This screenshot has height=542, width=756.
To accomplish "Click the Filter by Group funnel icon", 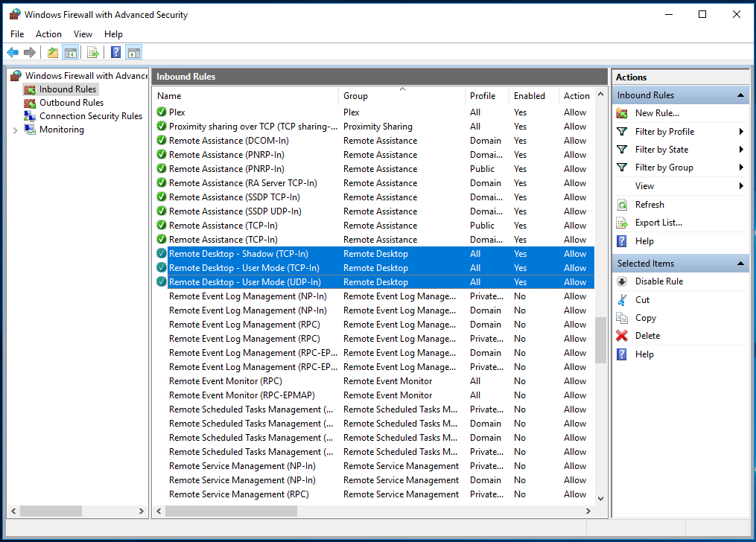I will coord(622,168).
